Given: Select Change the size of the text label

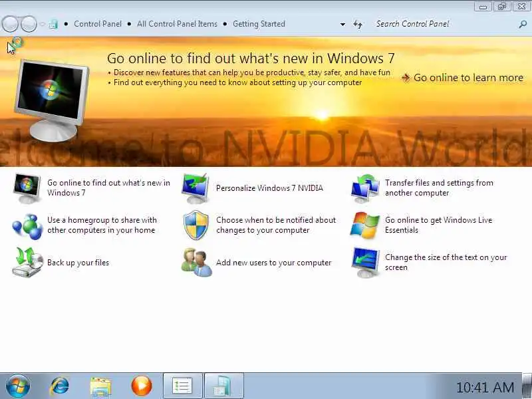Looking at the screenshot, I should (x=446, y=262).
